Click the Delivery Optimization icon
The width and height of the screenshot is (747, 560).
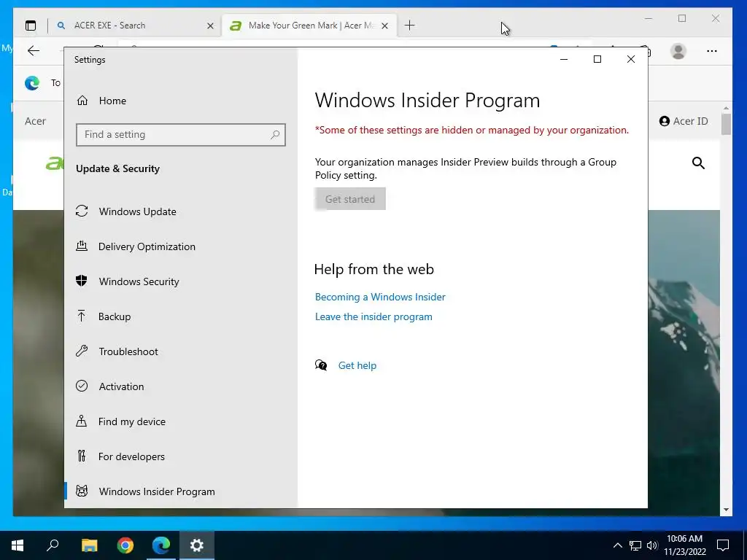tap(82, 246)
